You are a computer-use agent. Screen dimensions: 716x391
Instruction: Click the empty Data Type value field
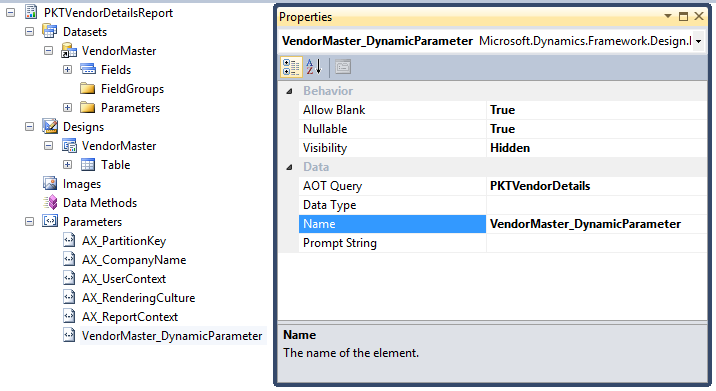coord(596,205)
